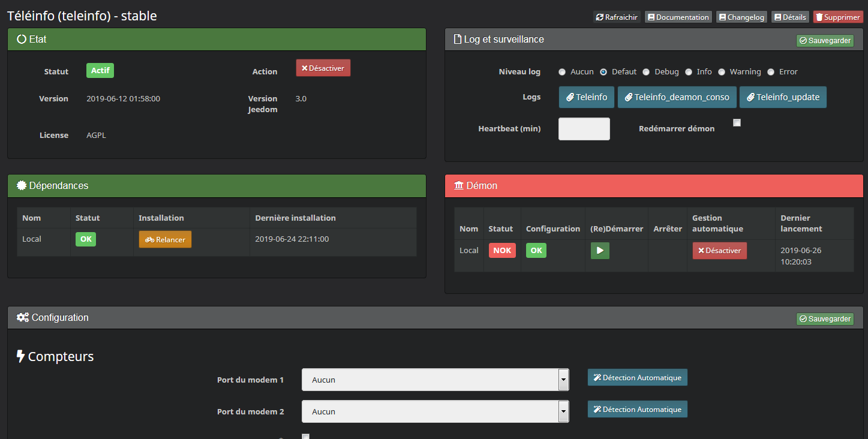The height and width of the screenshot is (439, 868).
Task: Click the Etat panel circle icon
Action: (22, 40)
